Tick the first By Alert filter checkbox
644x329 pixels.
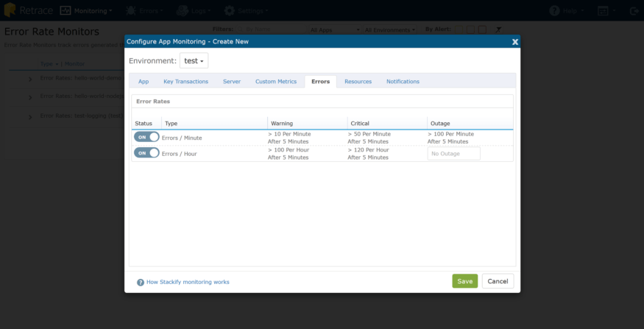[x=459, y=29]
